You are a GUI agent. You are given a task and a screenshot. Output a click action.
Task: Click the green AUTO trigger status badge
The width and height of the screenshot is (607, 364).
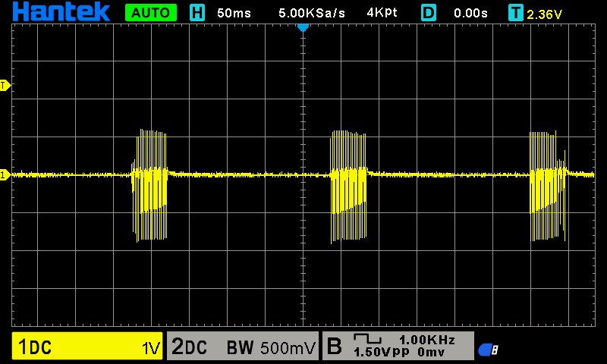pyautogui.click(x=151, y=13)
